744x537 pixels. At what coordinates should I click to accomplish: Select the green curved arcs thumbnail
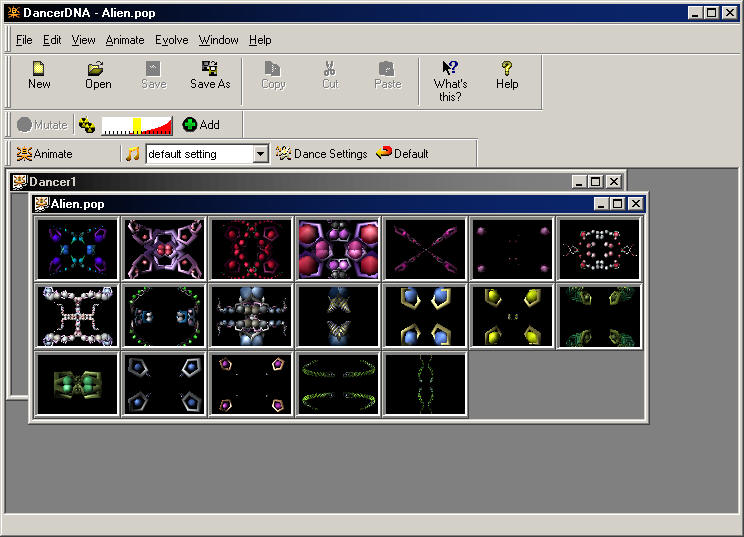click(x=338, y=384)
